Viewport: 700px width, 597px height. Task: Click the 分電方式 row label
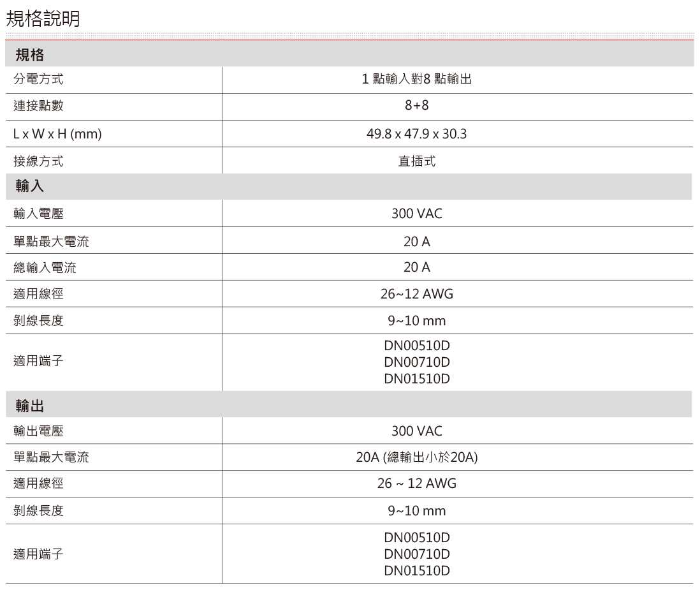(x=38, y=80)
